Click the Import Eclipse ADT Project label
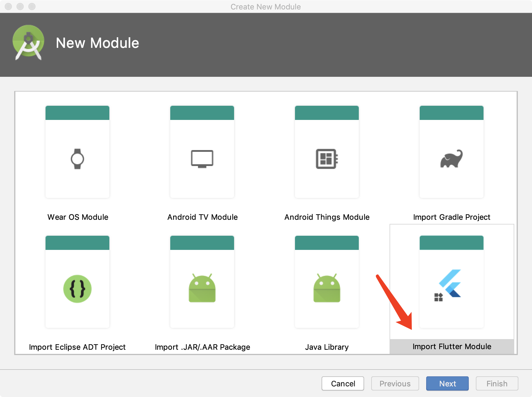The width and height of the screenshot is (532, 397). (x=77, y=347)
